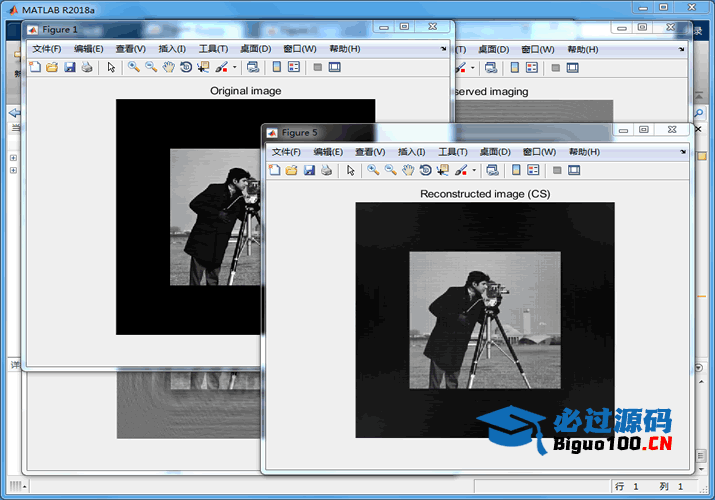Open 工具(T) menu in Figure 1
Viewport: 715px width, 500px height.
(x=213, y=49)
